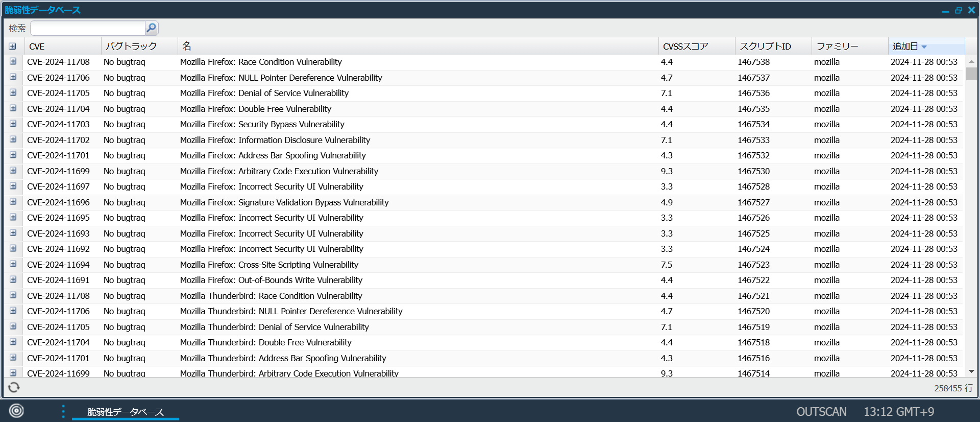Viewport: 980px width, 422px height.
Task: Select script ID 1467516 cell
Action: [x=753, y=358]
